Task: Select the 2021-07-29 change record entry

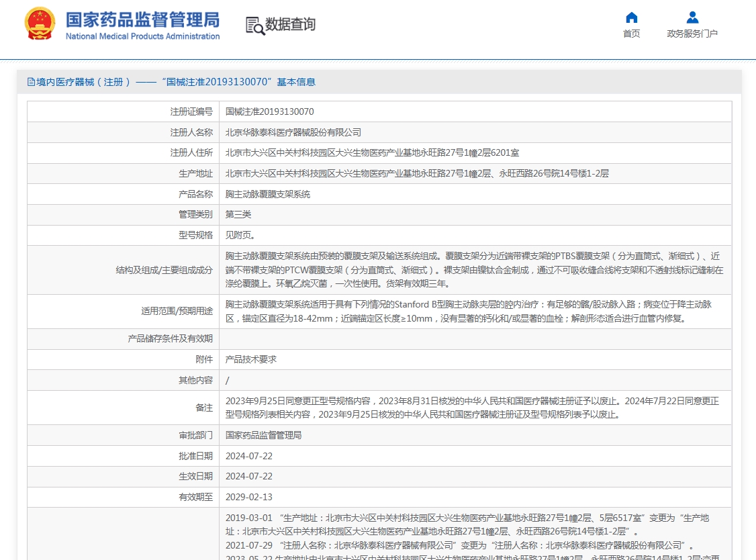Action: [x=459, y=545]
